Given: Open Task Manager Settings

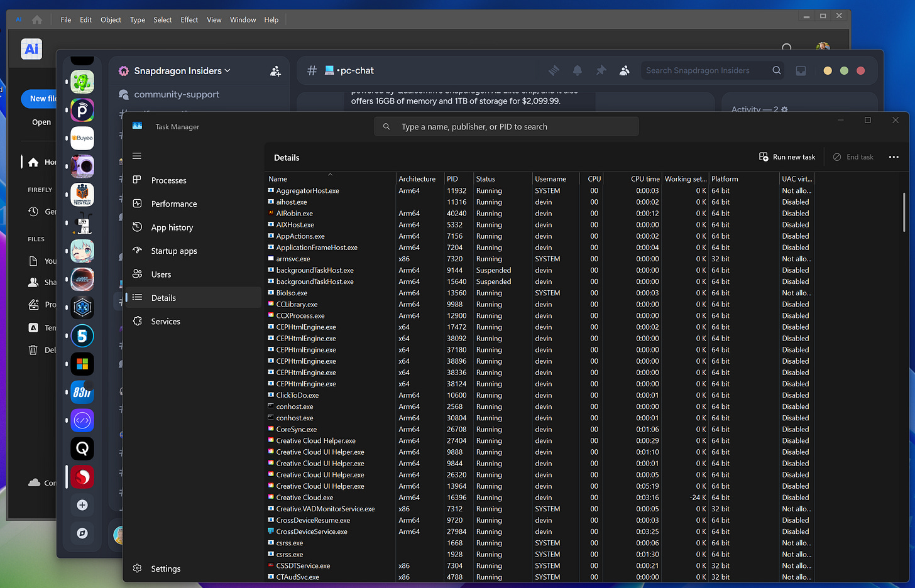Looking at the screenshot, I should point(193,569).
